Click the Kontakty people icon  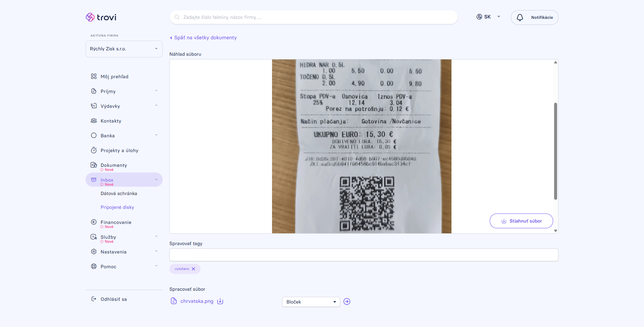click(94, 121)
